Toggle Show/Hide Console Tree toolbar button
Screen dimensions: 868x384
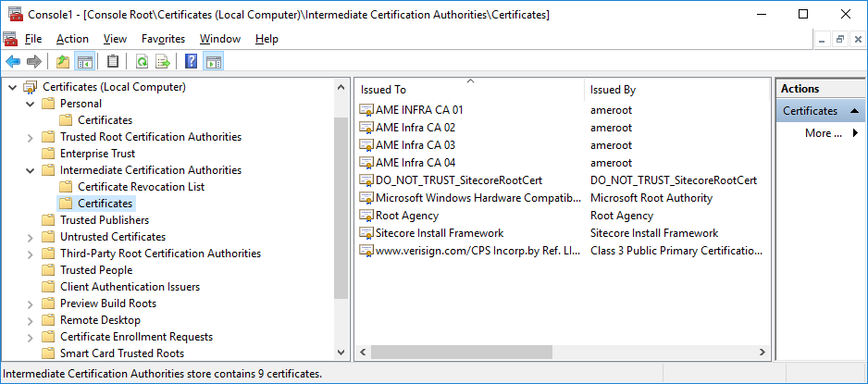(84, 62)
